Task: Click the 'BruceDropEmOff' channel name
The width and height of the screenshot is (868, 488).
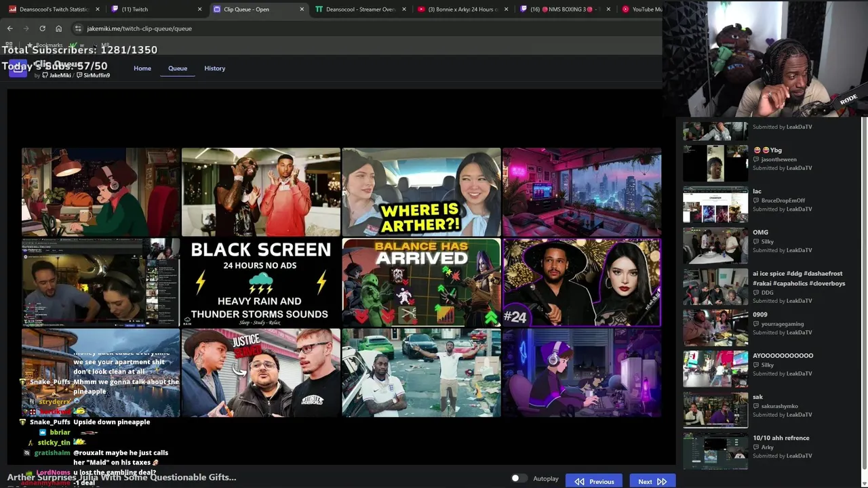Action: pyautogui.click(x=783, y=201)
